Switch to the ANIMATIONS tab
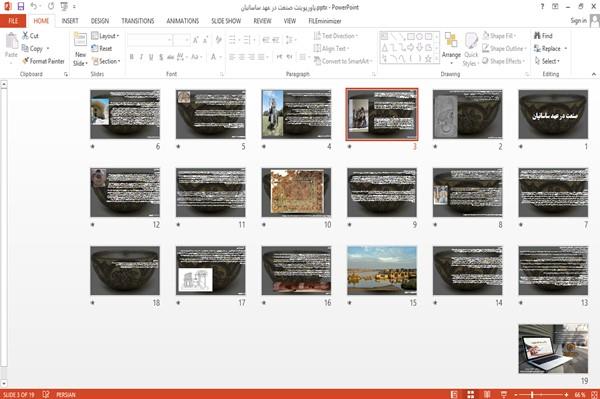The image size is (600, 399). 183,21
